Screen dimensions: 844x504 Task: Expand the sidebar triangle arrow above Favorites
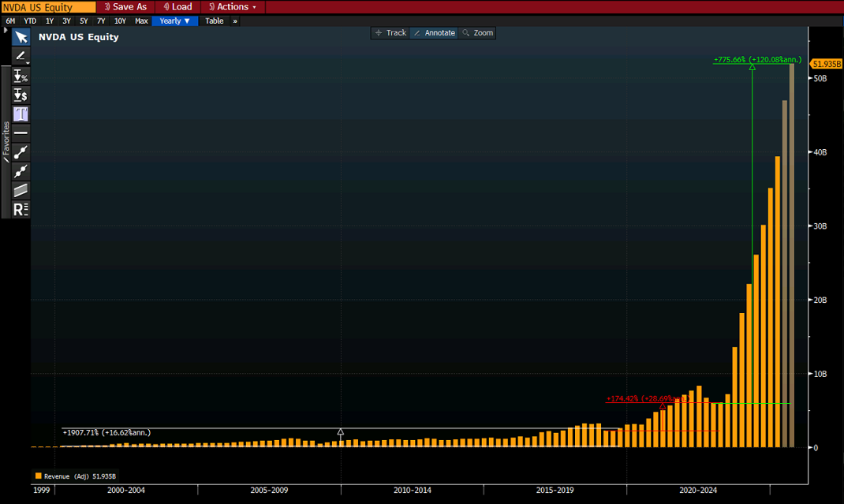[6, 31]
